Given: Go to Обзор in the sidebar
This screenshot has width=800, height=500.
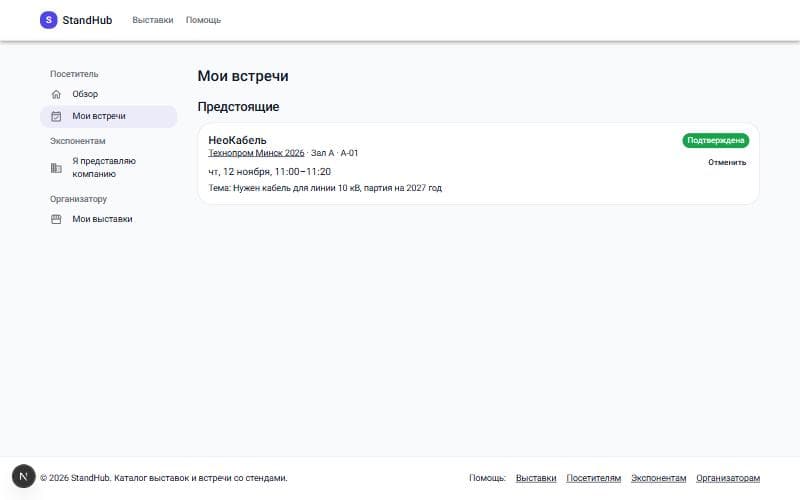Looking at the screenshot, I should [109, 94].
